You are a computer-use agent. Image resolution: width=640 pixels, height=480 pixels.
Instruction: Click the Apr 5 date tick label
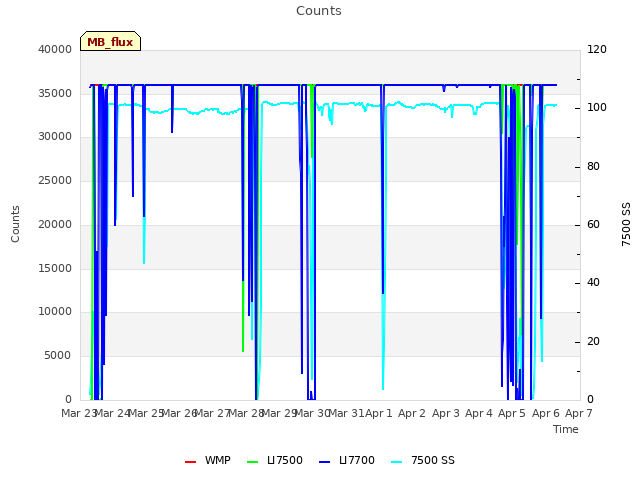click(512, 413)
